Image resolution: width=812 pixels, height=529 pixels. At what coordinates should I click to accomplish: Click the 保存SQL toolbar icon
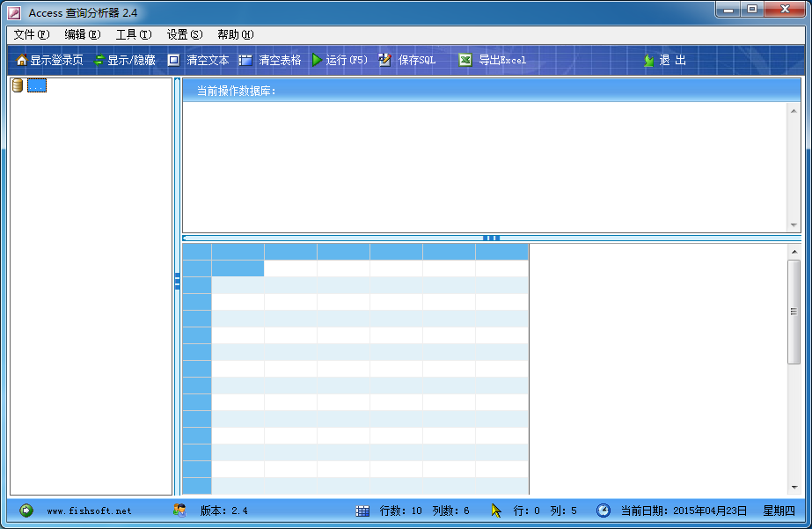[x=384, y=61]
